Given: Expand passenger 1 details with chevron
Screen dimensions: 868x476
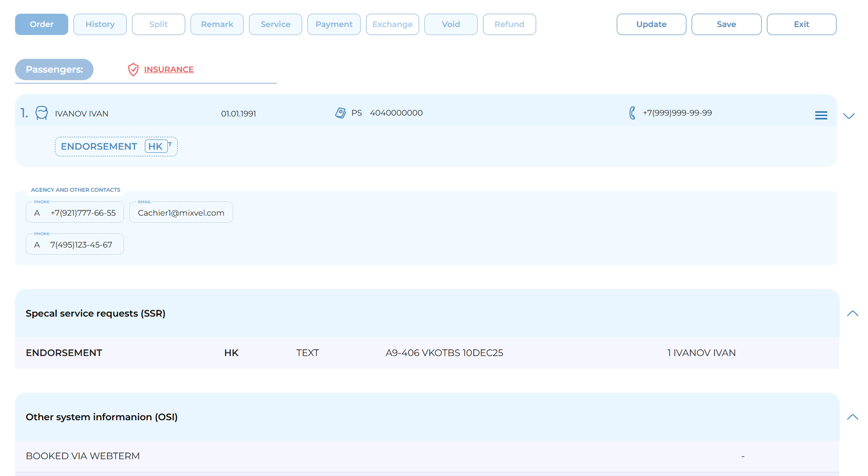Looking at the screenshot, I should click(x=849, y=116).
